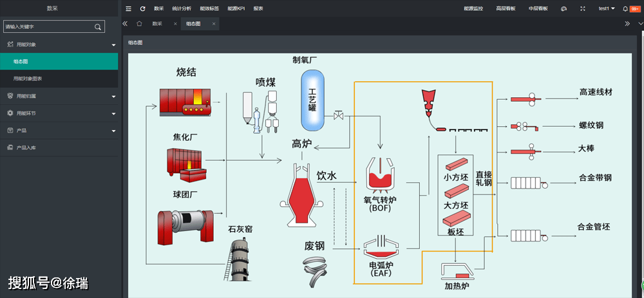Open 能源监控 link in header

473,8
